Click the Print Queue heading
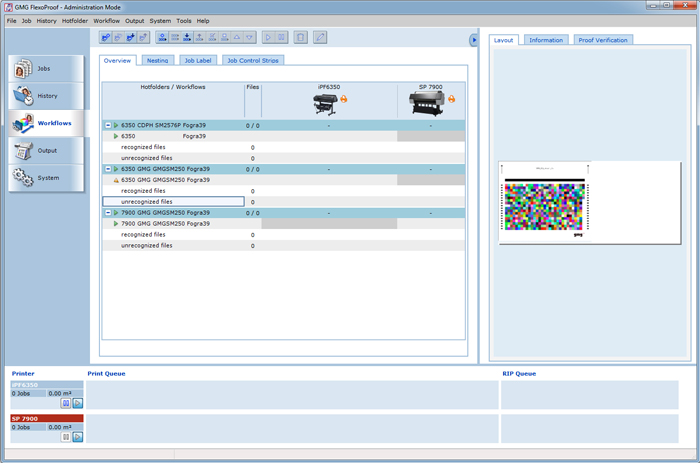700x463 pixels. click(x=106, y=374)
